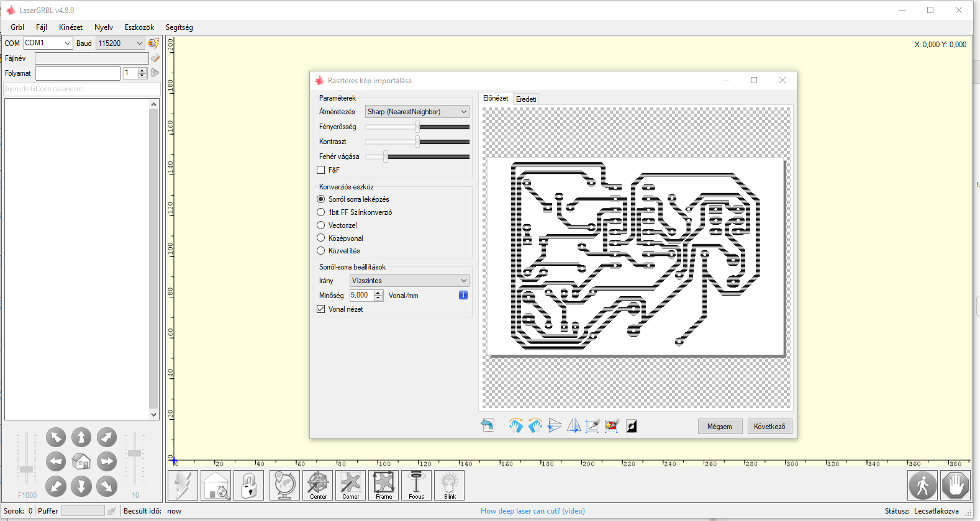Select the Közvetítés radio option
The image size is (980, 521).
321,251
